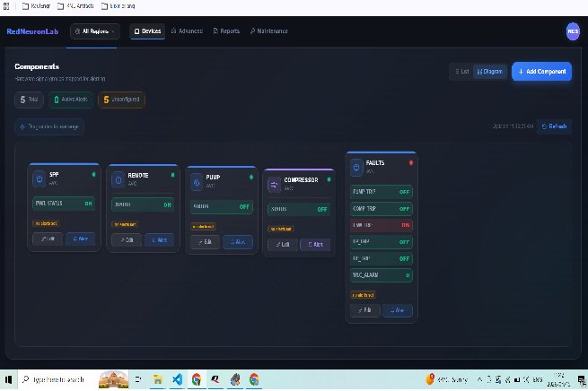
Task: Click Alert on the PUMP card
Action: point(238,242)
